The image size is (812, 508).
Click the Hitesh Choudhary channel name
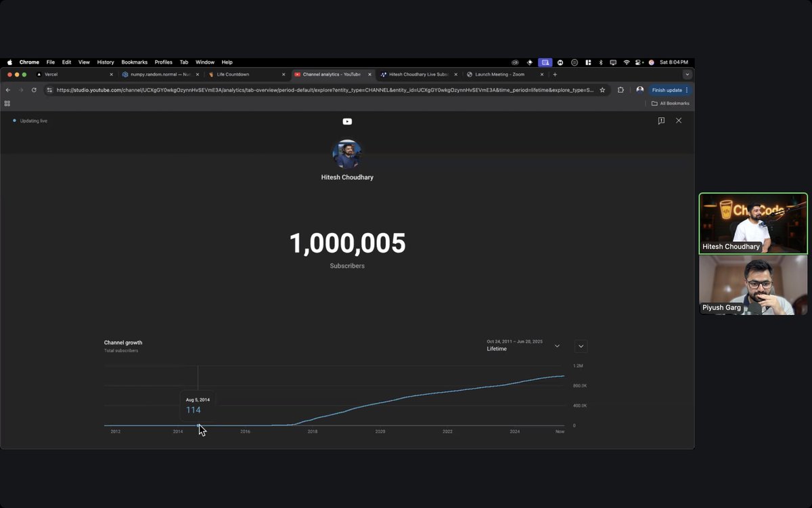point(347,177)
